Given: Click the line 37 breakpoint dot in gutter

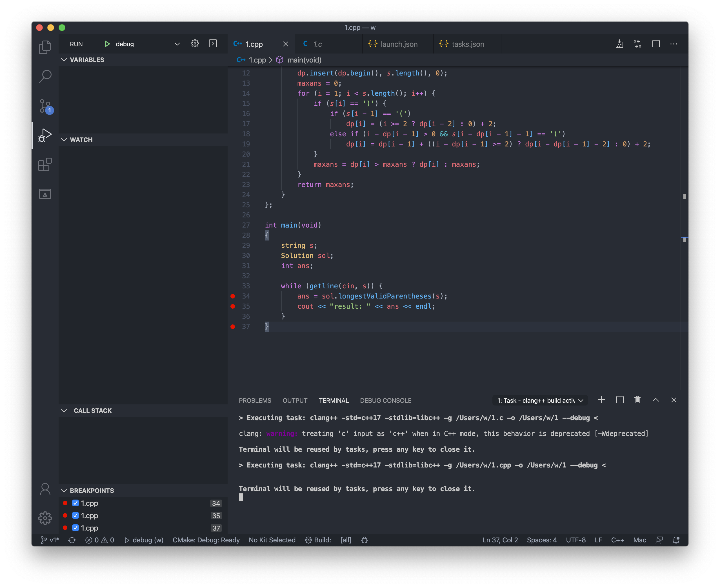Looking at the screenshot, I should click(x=233, y=326).
